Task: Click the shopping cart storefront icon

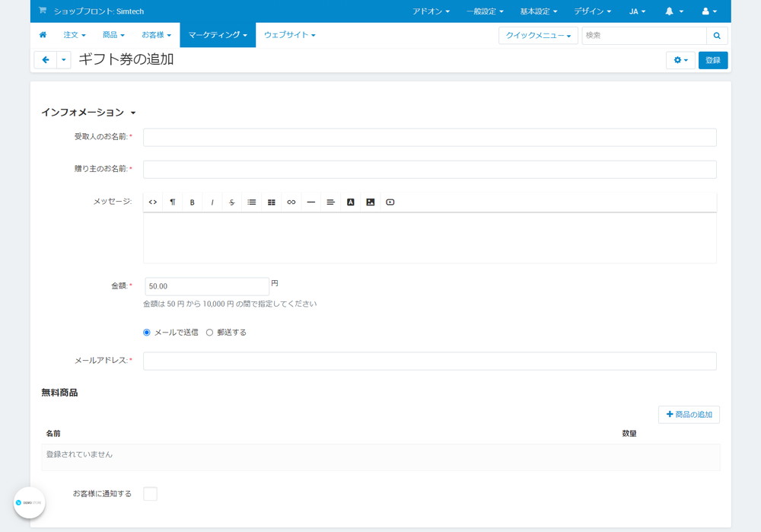Action: [43, 11]
